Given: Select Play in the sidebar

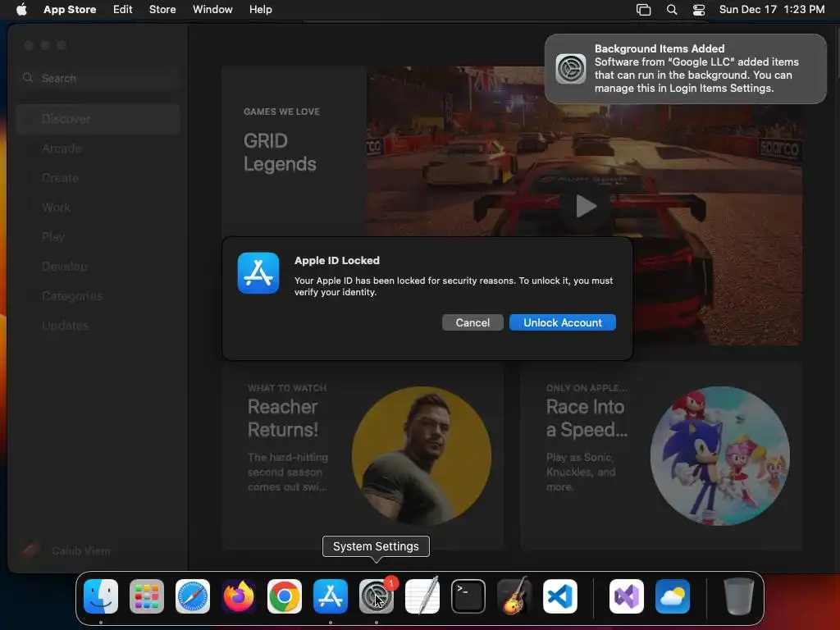Looking at the screenshot, I should point(98,237).
